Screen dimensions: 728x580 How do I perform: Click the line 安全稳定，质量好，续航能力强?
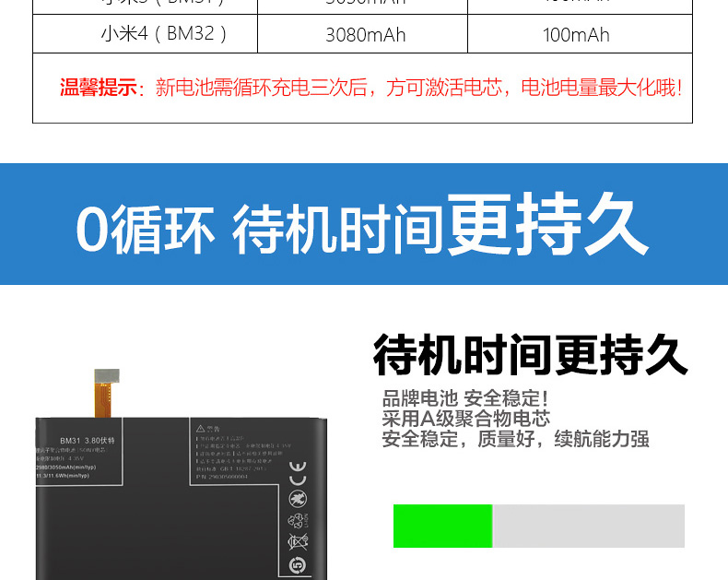(515, 439)
